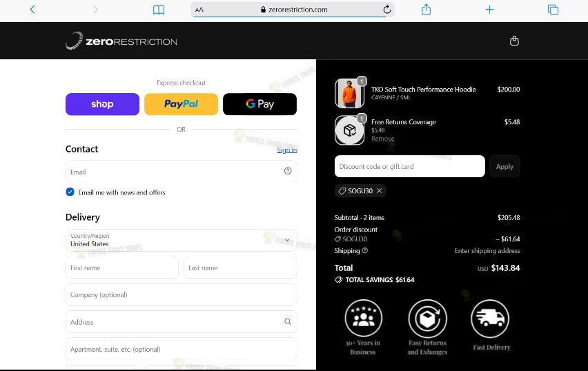Image resolution: width=588 pixels, height=371 pixels.
Task: Click the shipping info question mark icon
Action: point(365,250)
